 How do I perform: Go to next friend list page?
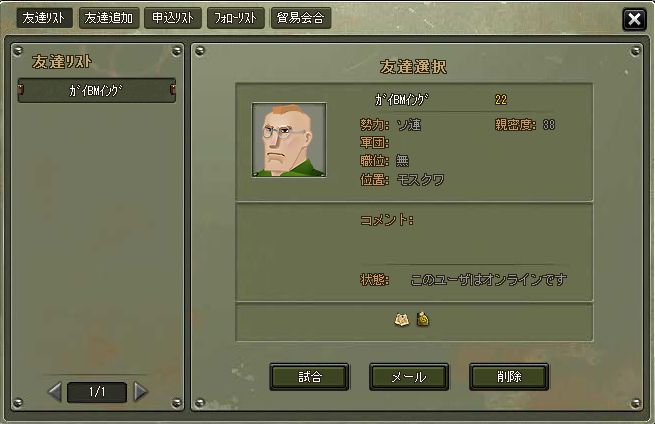click(141, 392)
